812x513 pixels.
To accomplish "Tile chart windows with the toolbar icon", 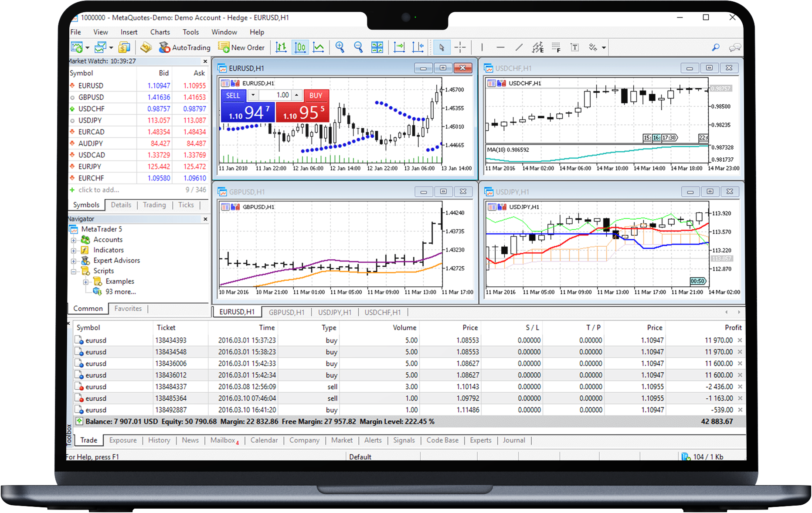I will coord(377,47).
